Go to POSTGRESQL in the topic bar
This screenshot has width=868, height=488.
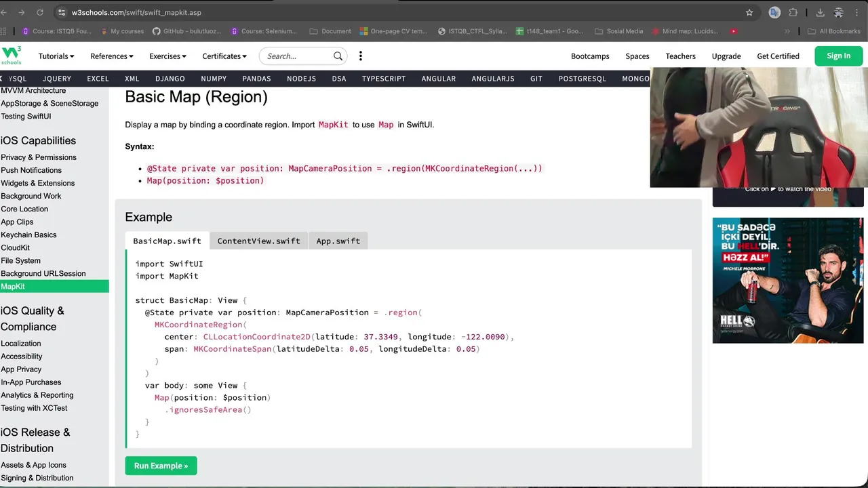tap(582, 79)
